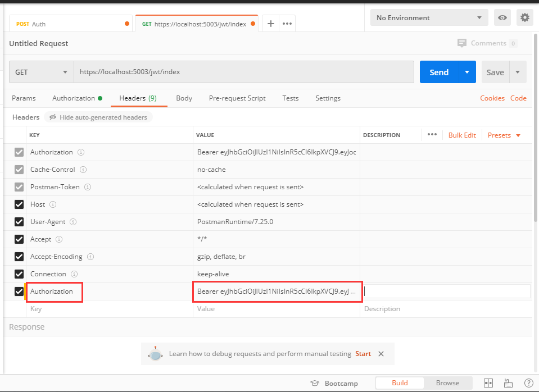Image resolution: width=539 pixels, height=392 pixels.
Task: Click the request URL input field
Action: tap(244, 72)
